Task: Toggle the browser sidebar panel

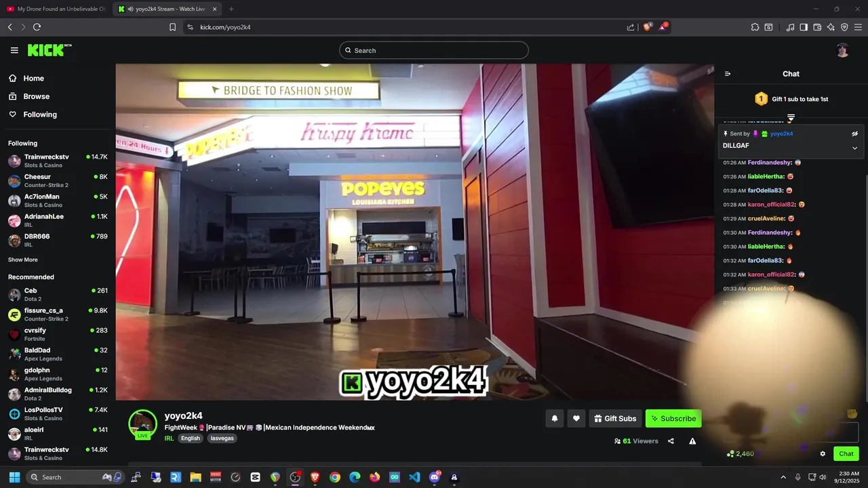Action: coord(804,27)
